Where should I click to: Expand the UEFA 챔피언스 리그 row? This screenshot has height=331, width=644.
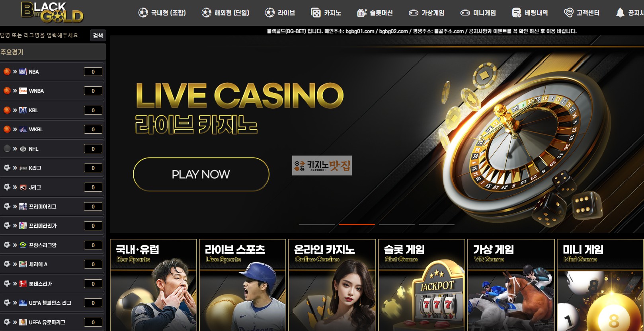52,303
